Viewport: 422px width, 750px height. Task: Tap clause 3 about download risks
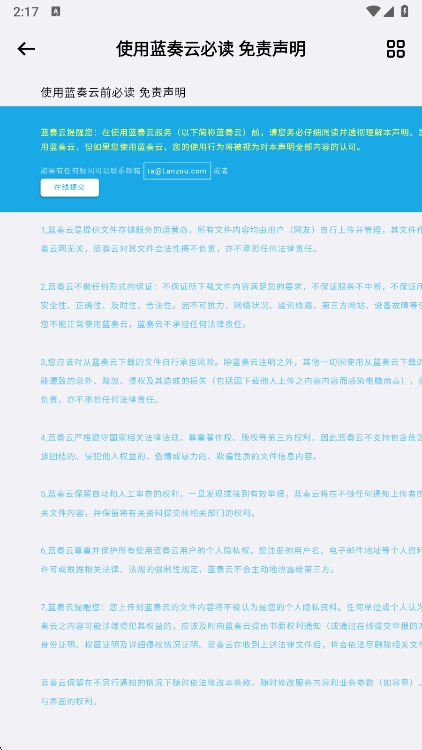pos(231,381)
